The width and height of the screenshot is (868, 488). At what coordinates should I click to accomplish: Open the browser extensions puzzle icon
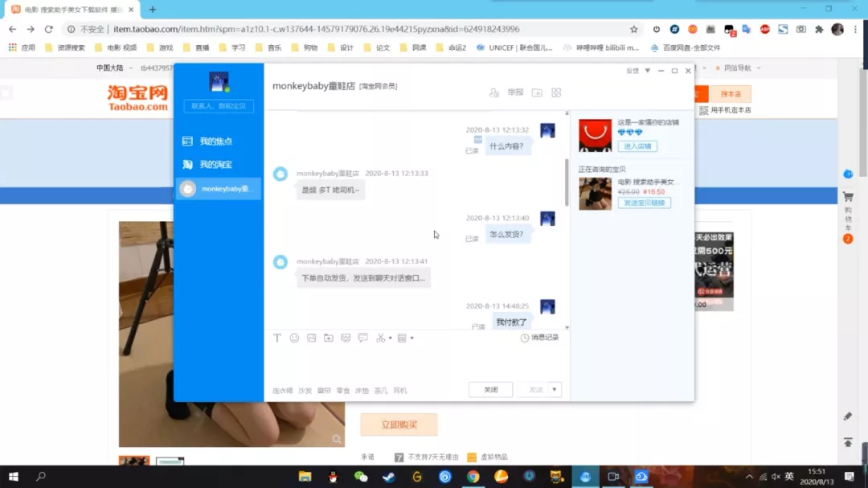(x=819, y=30)
